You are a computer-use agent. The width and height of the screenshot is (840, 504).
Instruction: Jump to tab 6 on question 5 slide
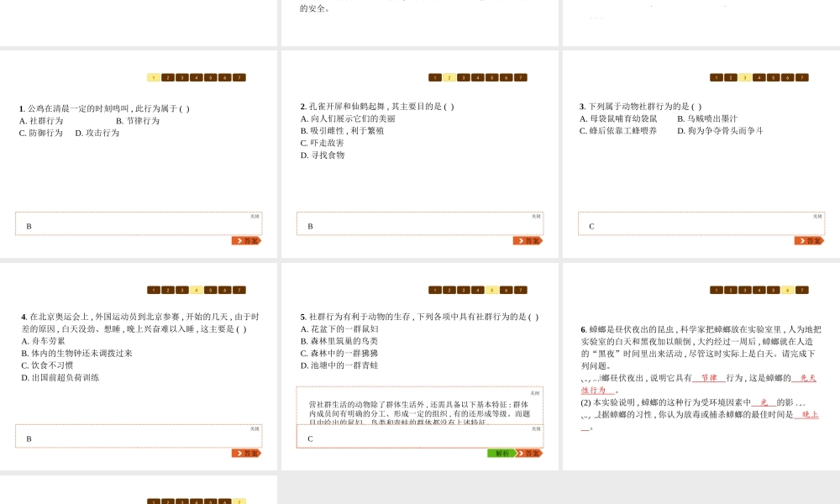click(507, 290)
